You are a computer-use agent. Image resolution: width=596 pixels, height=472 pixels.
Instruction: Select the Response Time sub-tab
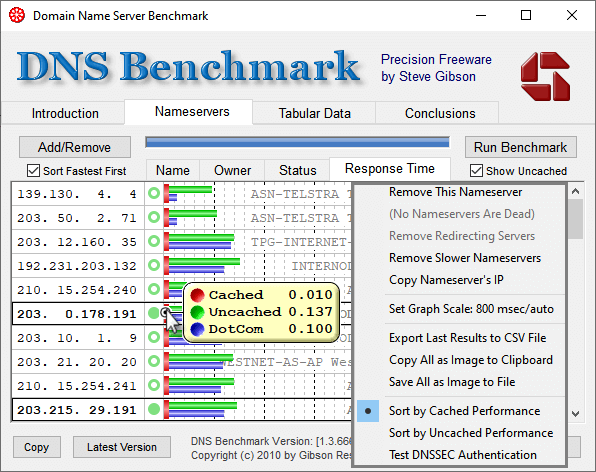click(x=390, y=169)
